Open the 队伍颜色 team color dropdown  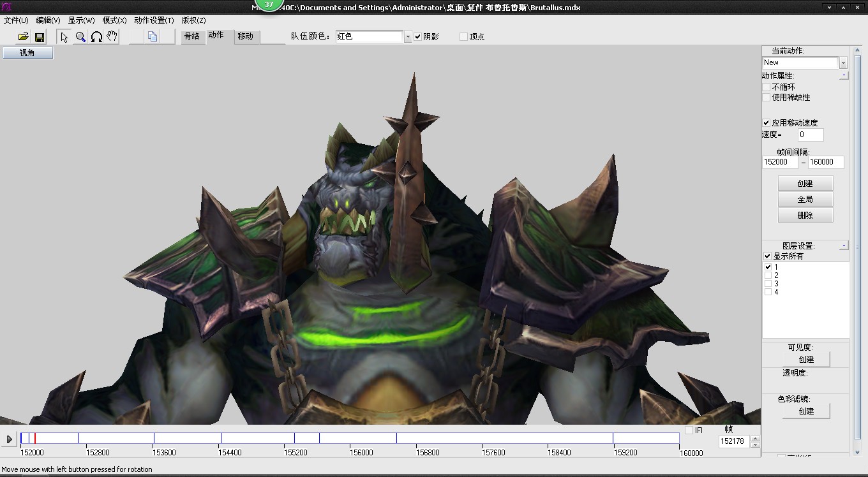pos(408,37)
